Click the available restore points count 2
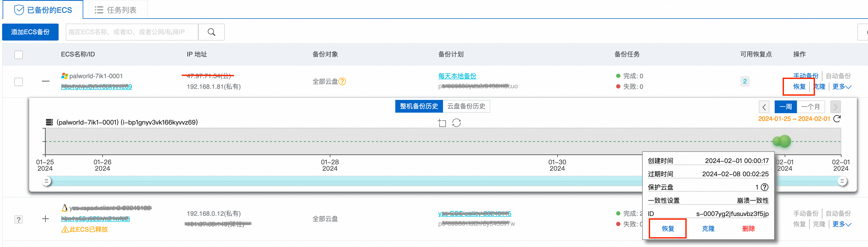 (745, 81)
